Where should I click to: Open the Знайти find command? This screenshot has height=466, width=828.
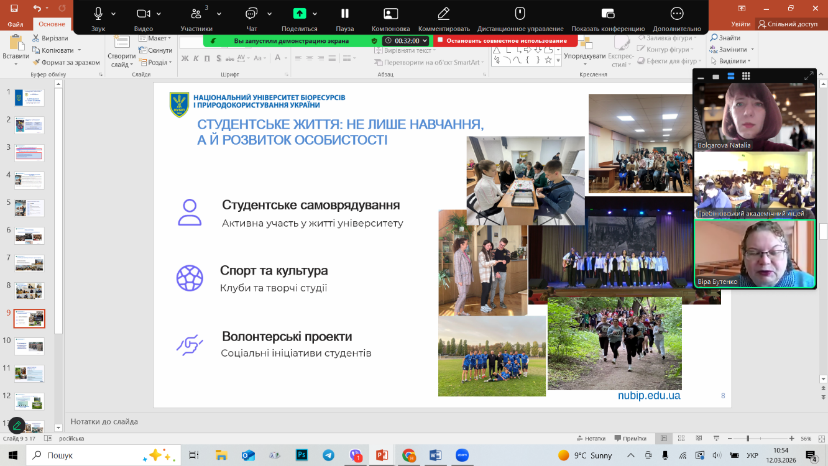pyautogui.click(x=727, y=38)
